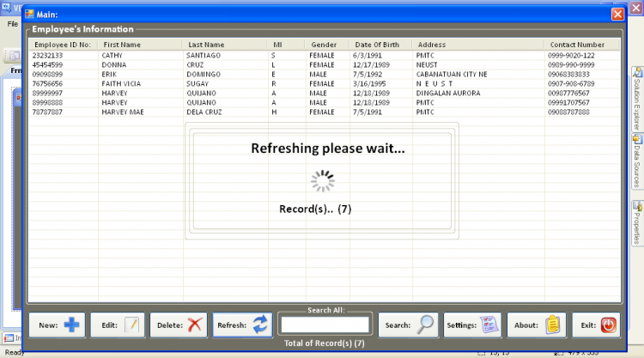The image size is (644, 358).
Task: Open the Data Sources side tab
Action: point(637,161)
